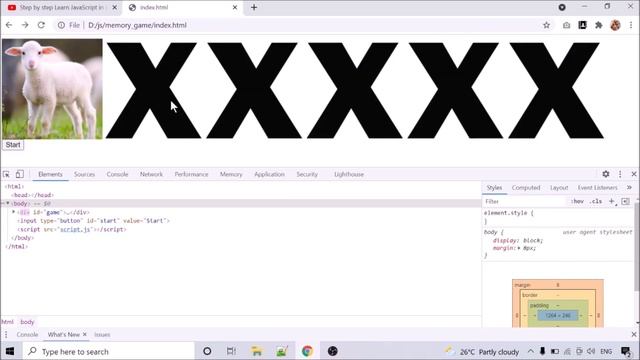The height and width of the screenshot is (360, 640).
Task: Show hidden system tray icons
Action: 530,351
